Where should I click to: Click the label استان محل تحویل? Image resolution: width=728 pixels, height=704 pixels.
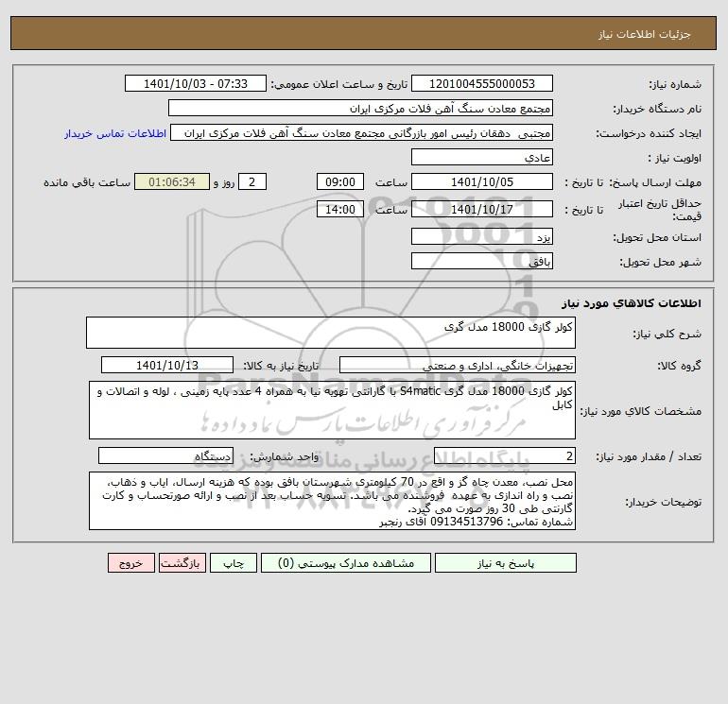point(657,237)
